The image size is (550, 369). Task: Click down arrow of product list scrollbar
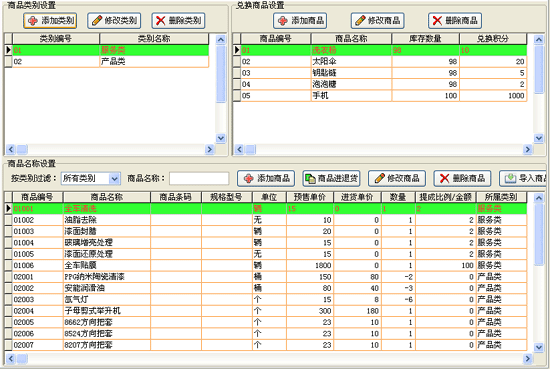click(x=538, y=347)
